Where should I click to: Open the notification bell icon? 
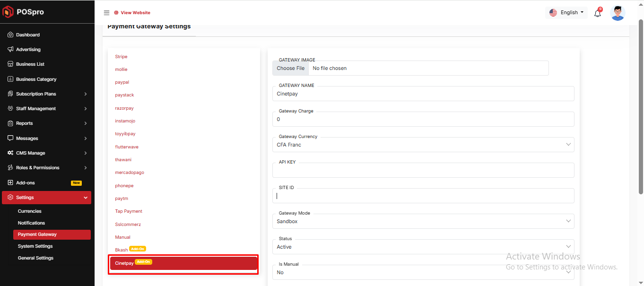(598, 13)
